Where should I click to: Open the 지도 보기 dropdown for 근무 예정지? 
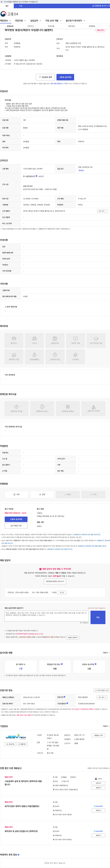(x=102, y=211)
